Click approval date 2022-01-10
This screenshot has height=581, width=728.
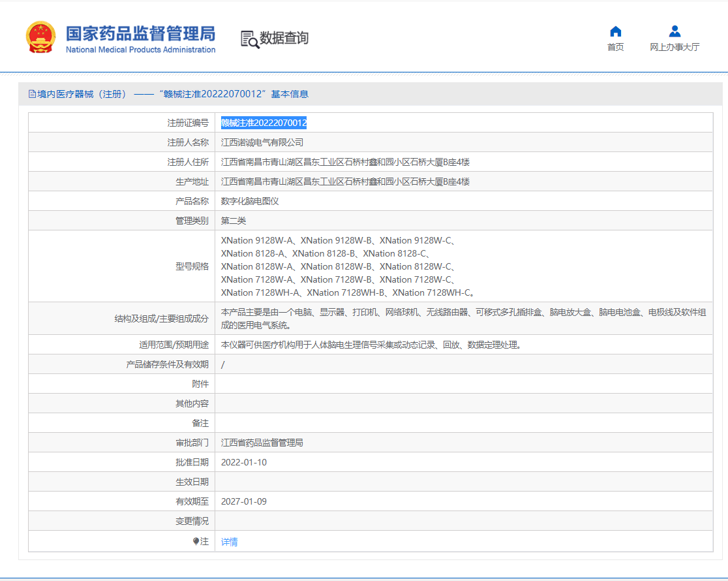tap(244, 462)
